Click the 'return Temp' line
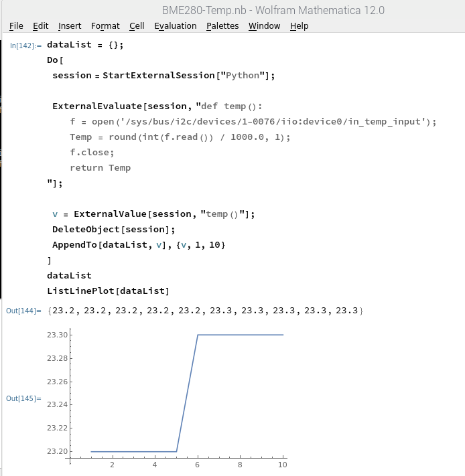This screenshot has height=476, width=465. [101, 168]
